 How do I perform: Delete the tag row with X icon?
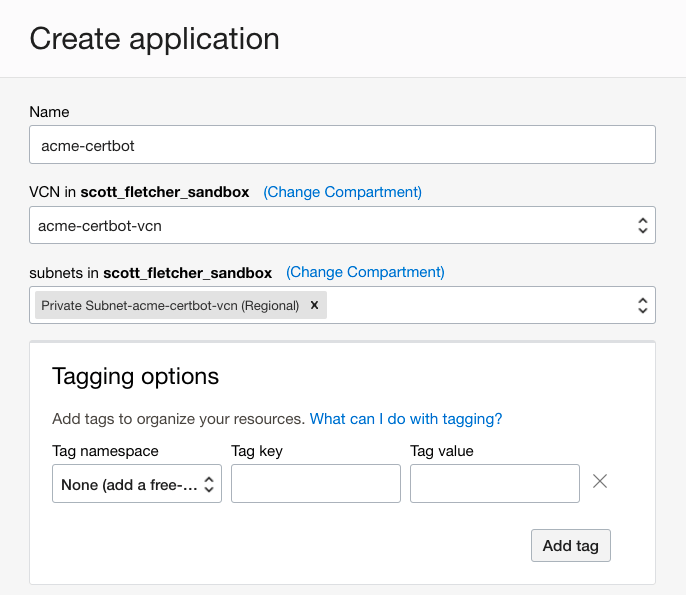click(x=599, y=482)
